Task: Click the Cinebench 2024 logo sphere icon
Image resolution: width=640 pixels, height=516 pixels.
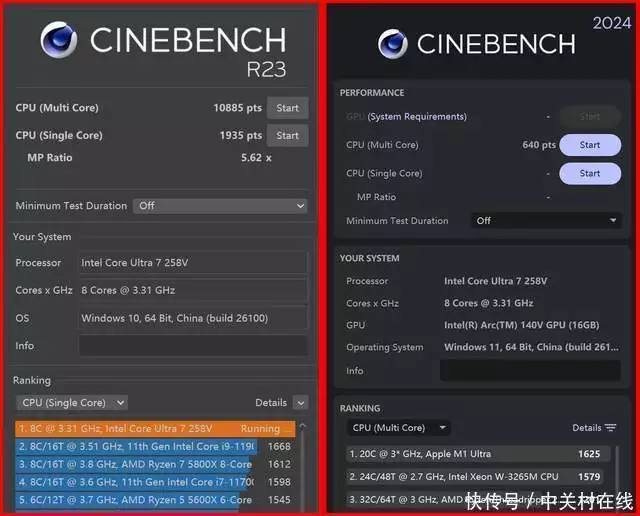Action: click(x=393, y=44)
